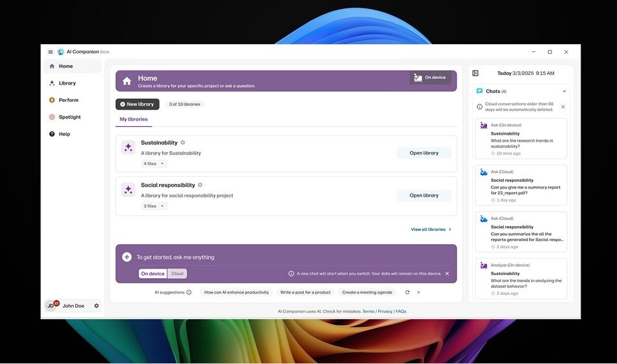Click the Social responsibility library sparkle icon
The height and width of the screenshot is (364, 617).
128,190
